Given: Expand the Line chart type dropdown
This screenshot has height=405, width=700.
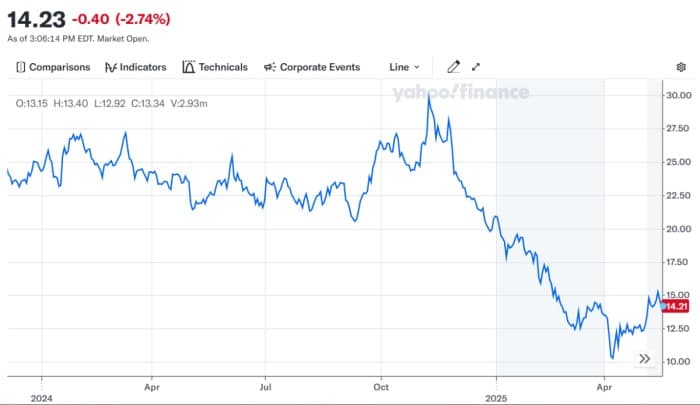Looking at the screenshot, I should [x=404, y=67].
